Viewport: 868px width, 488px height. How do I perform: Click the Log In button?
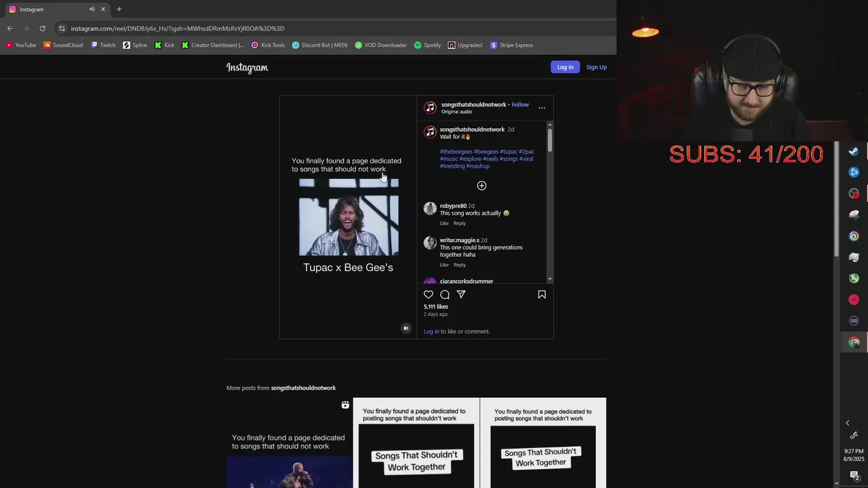coord(565,67)
